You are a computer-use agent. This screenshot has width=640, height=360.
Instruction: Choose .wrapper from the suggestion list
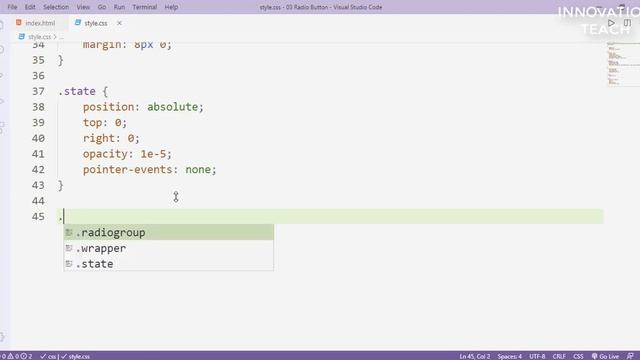coord(169,248)
